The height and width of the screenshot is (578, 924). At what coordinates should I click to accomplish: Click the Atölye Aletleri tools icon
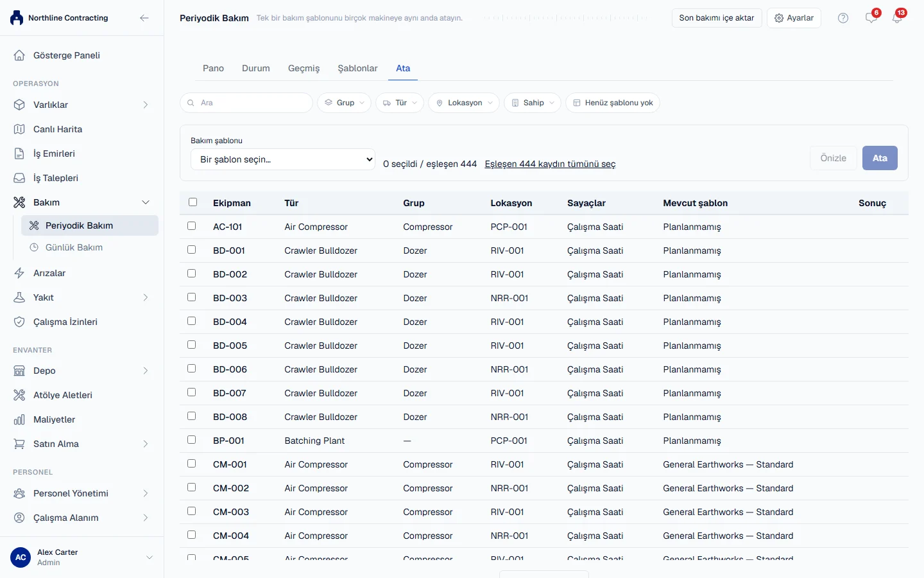coord(19,395)
